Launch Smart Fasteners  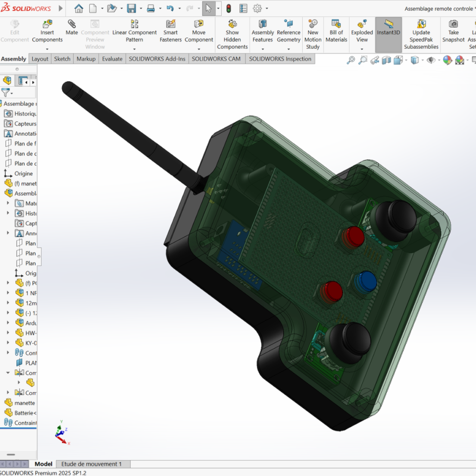point(171,32)
